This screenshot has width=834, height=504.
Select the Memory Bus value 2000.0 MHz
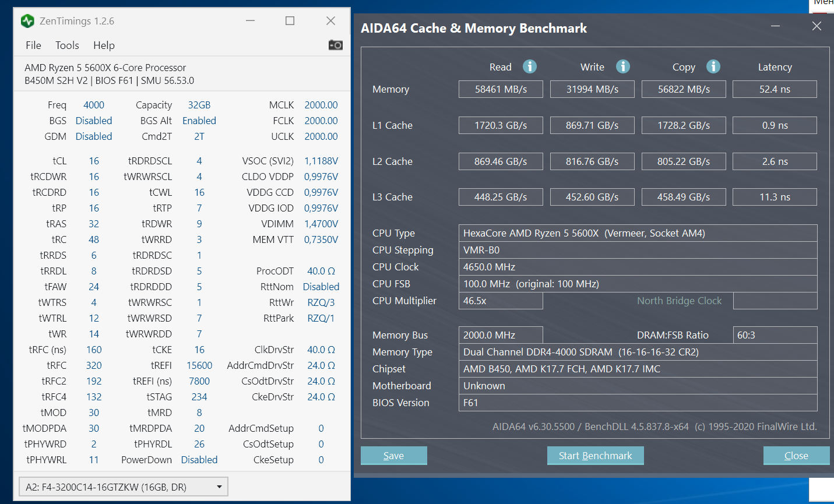[x=501, y=335]
